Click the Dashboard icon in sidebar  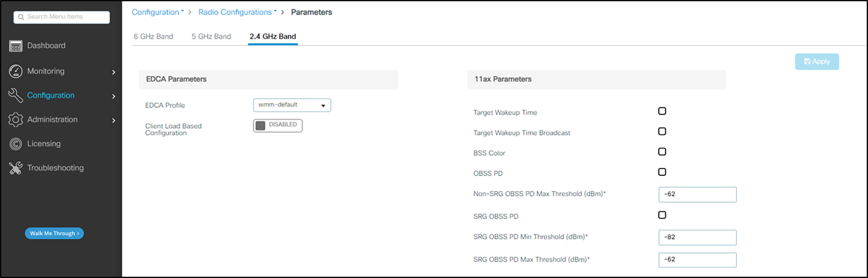pos(15,46)
